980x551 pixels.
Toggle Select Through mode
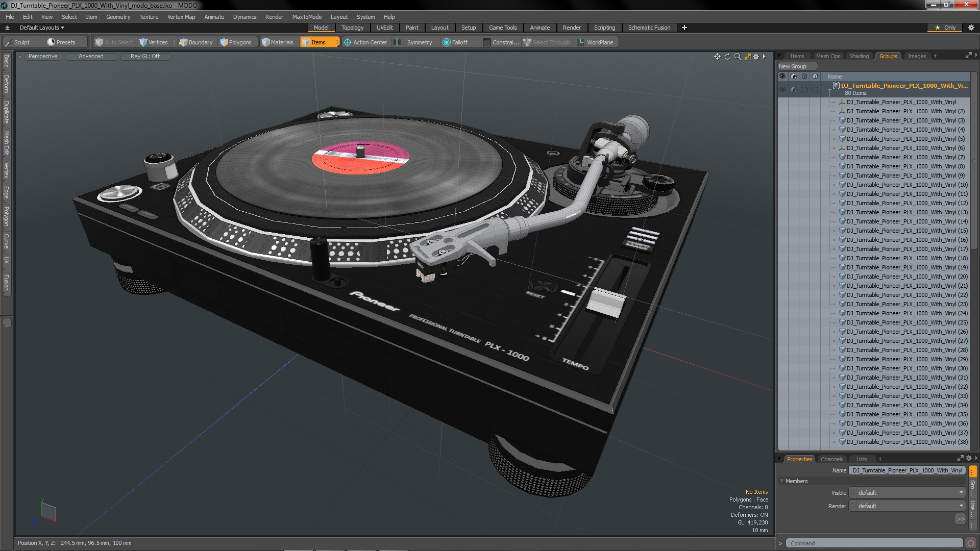pos(547,42)
